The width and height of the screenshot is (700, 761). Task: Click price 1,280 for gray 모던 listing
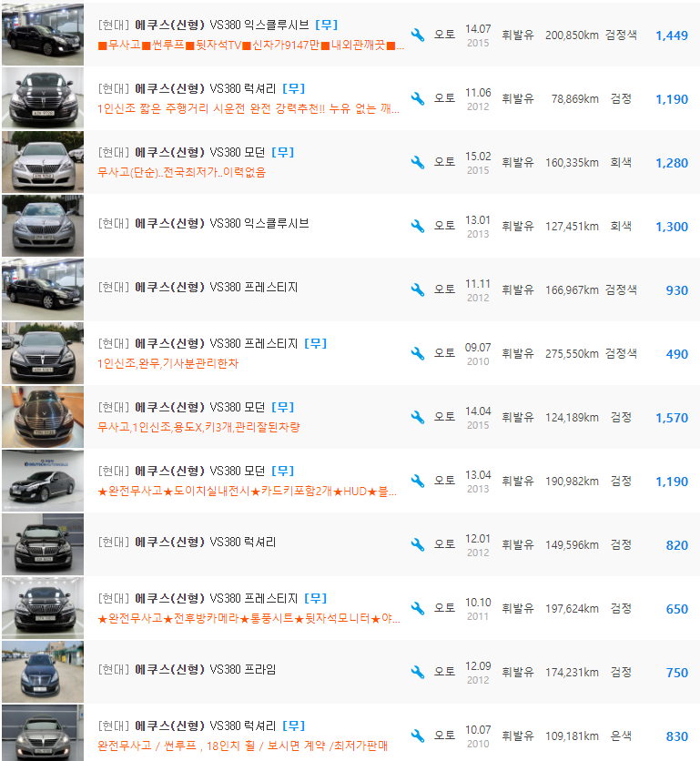pos(672,163)
